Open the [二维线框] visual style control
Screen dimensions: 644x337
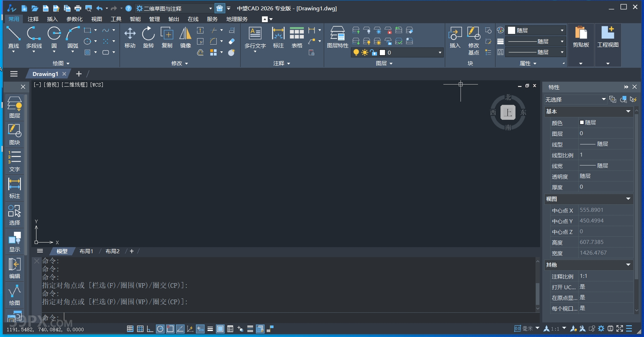coord(74,85)
